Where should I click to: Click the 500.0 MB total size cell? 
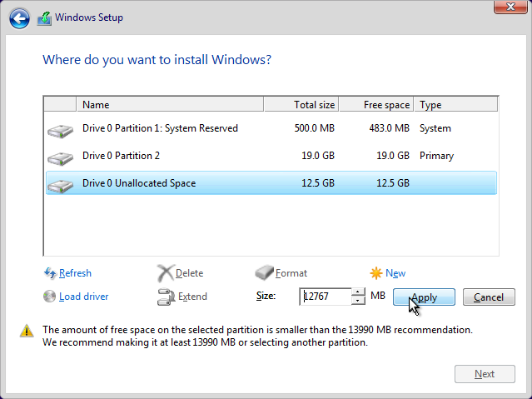pyautogui.click(x=314, y=128)
